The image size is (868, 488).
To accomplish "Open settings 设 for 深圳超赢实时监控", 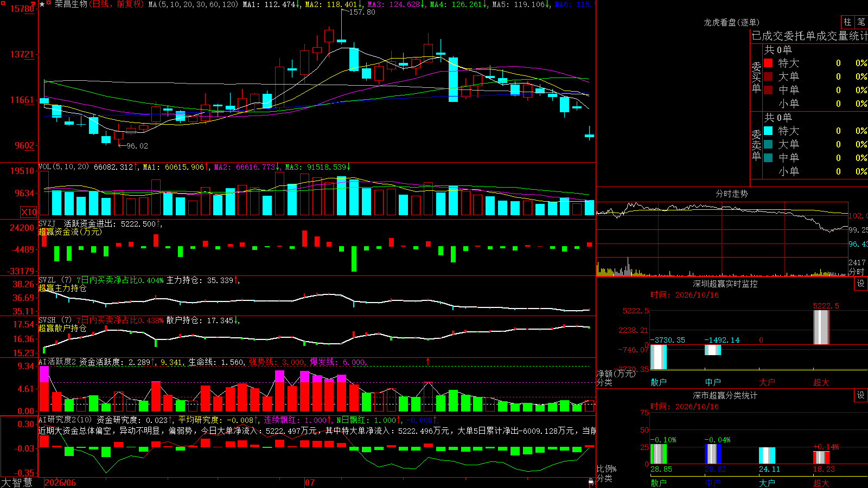I will (x=861, y=284).
